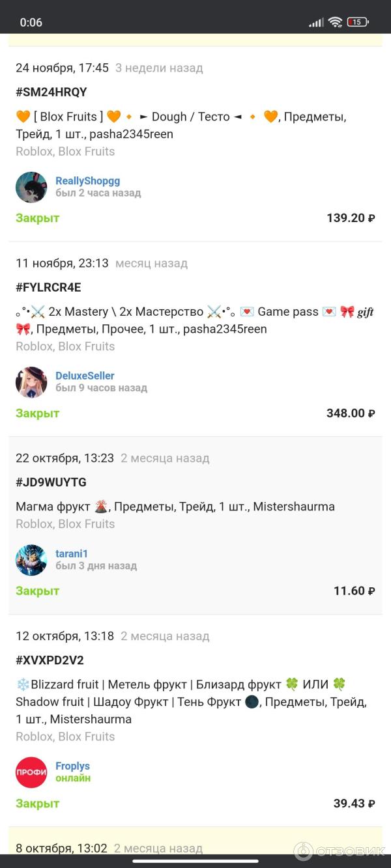Tap tarani1 user avatar
Screen dimensions: 391x868
(31, 560)
